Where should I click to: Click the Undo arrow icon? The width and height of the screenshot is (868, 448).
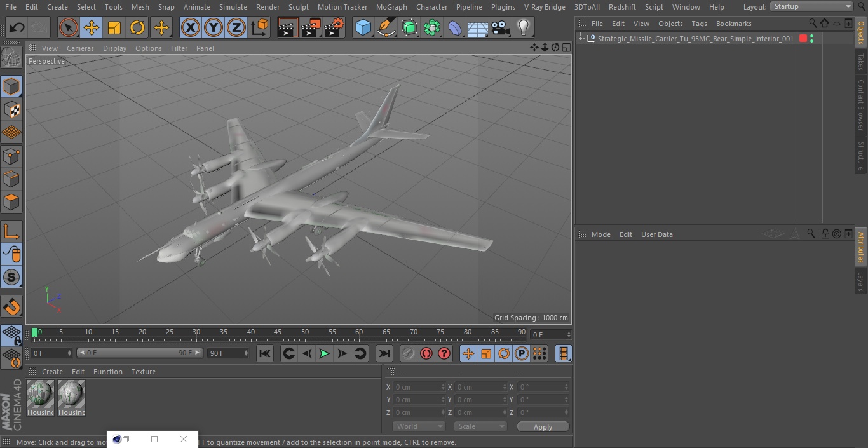point(17,27)
